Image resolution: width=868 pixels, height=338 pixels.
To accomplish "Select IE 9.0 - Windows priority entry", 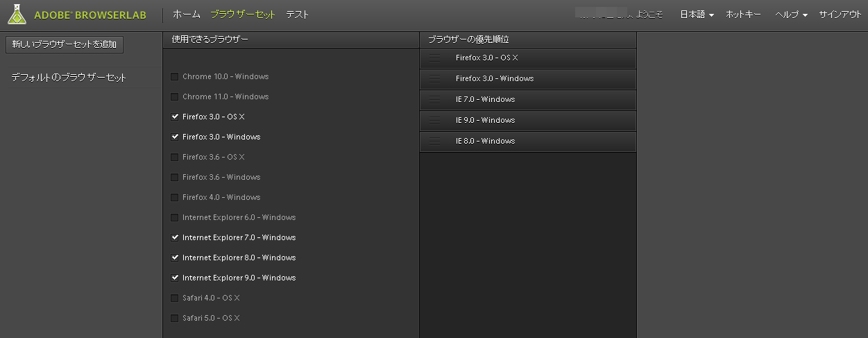I will [528, 121].
